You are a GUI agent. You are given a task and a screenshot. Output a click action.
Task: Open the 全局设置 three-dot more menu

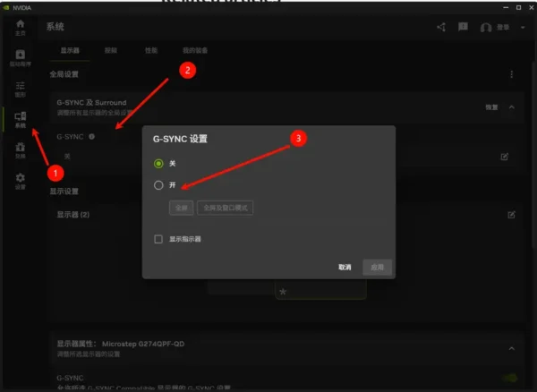512,74
